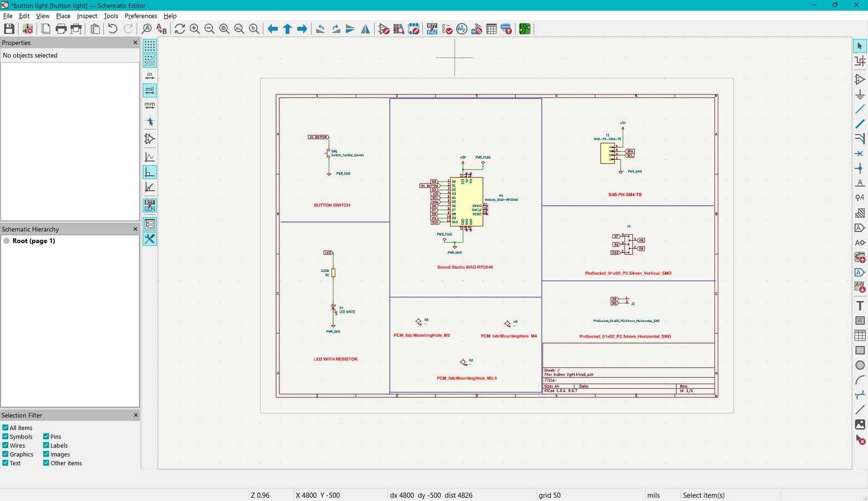The width and height of the screenshot is (868, 501).
Task: Choose the Add Power Symbol tool
Action: pos(860,94)
